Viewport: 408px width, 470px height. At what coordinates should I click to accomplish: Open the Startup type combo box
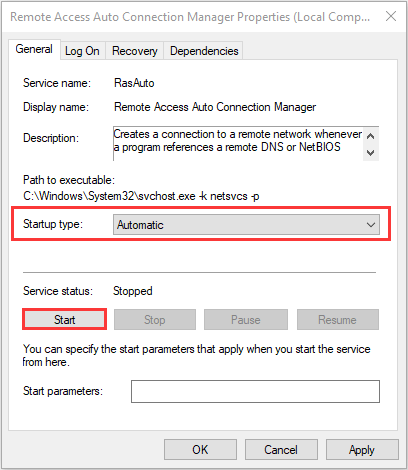tap(246, 225)
